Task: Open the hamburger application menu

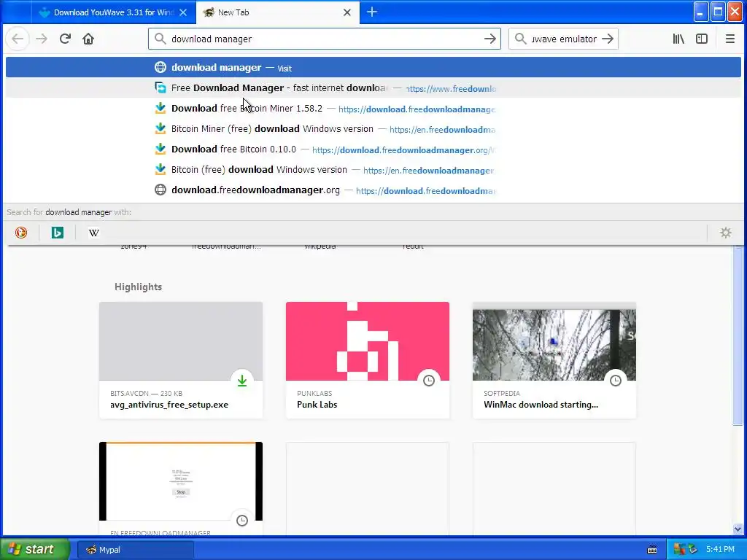Action: tap(729, 39)
